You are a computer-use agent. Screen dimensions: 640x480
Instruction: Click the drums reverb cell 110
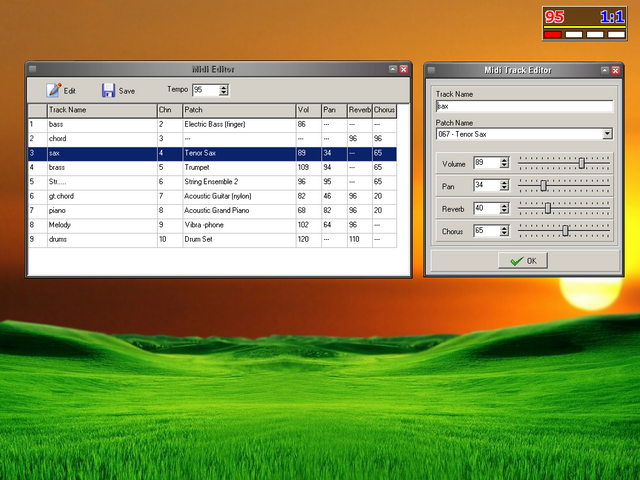360,240
